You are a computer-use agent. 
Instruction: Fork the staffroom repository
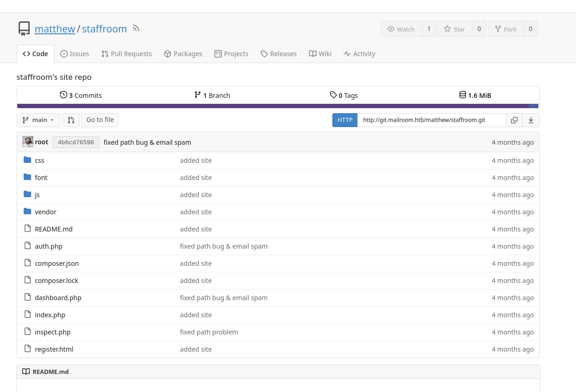pos(505,29)
